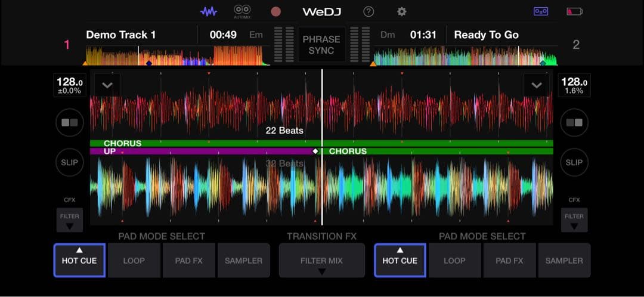Expand the right deck chevron dropdown
The width and height of the screenshot is (644, 297).
[537, 85]
